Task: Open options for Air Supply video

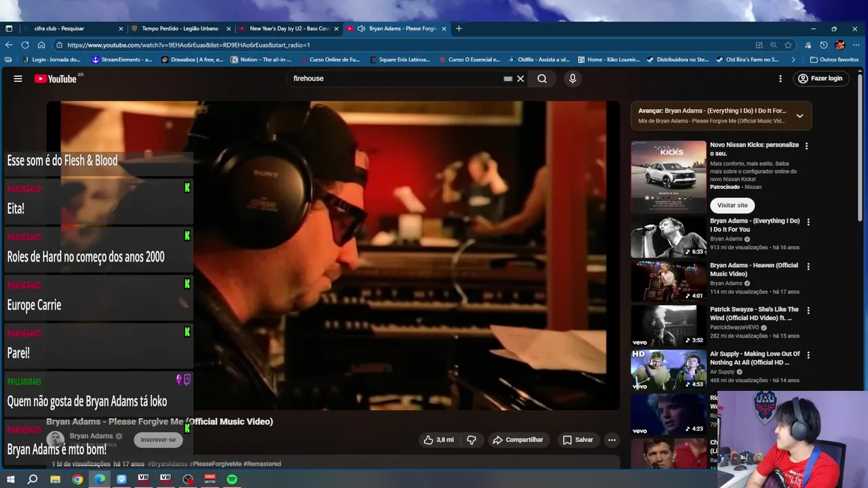Action: click(808, 354)
